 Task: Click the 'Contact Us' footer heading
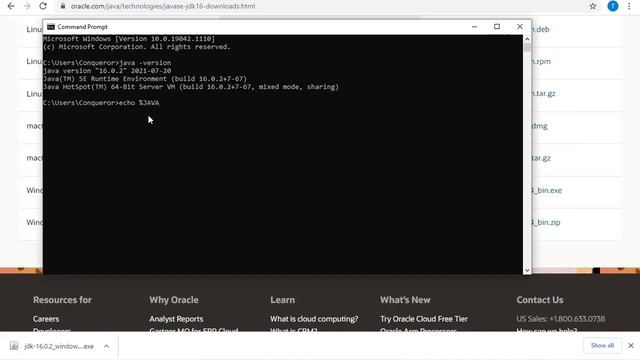tap(540, 300)
